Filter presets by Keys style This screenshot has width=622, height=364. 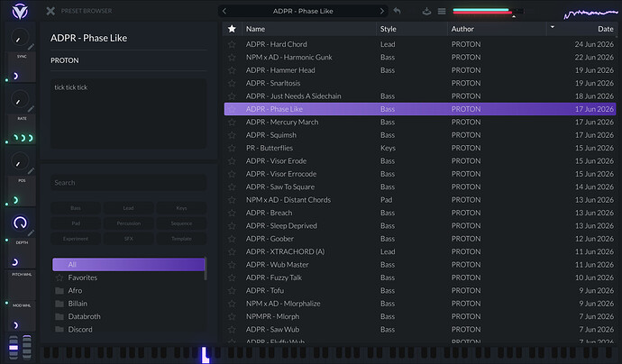(182, 208)
